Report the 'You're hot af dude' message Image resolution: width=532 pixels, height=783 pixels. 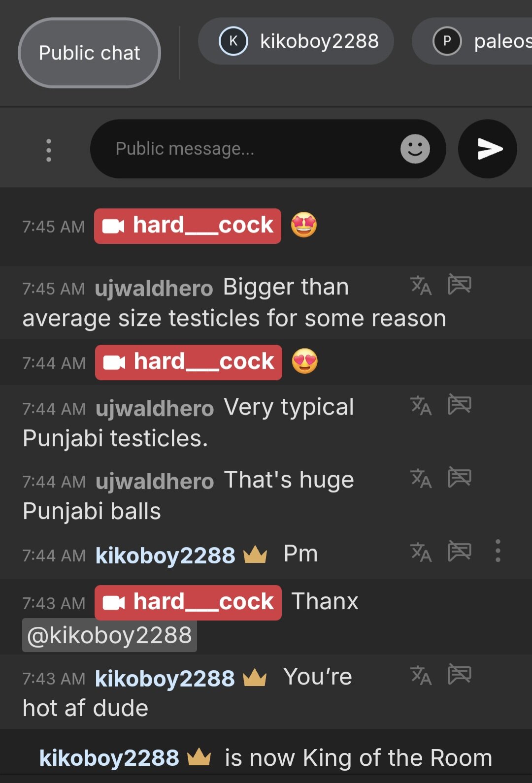pos(460,674)
